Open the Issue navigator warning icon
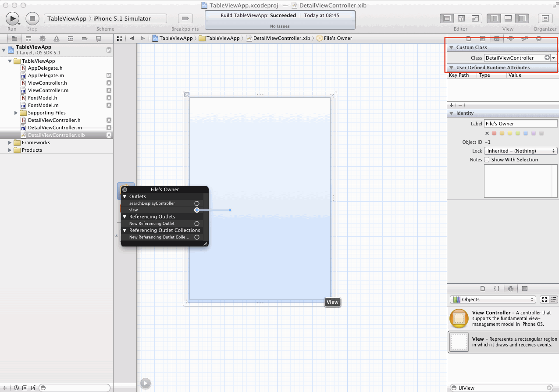 57,39
